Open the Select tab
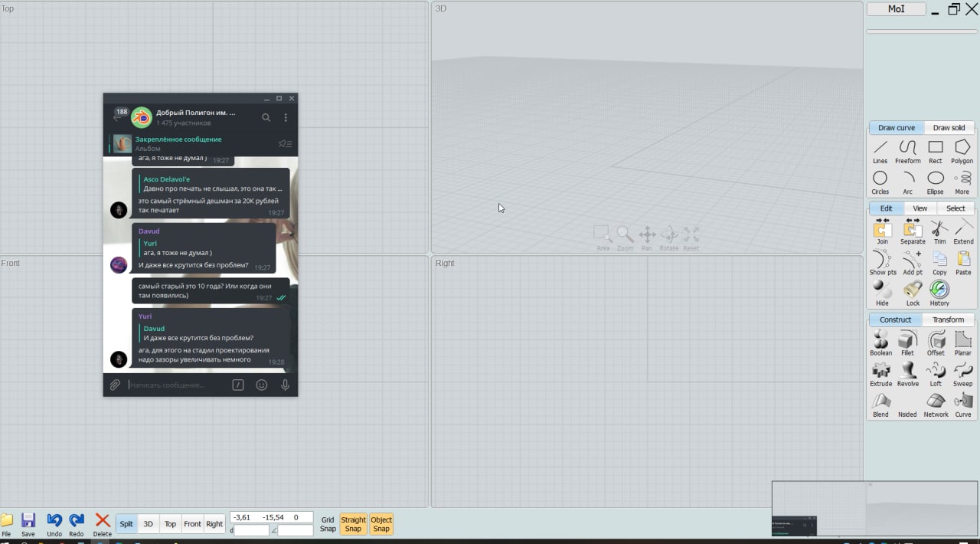Image resolution: width=980 pixels, height=544 pixels. click(x=955, y=208)
